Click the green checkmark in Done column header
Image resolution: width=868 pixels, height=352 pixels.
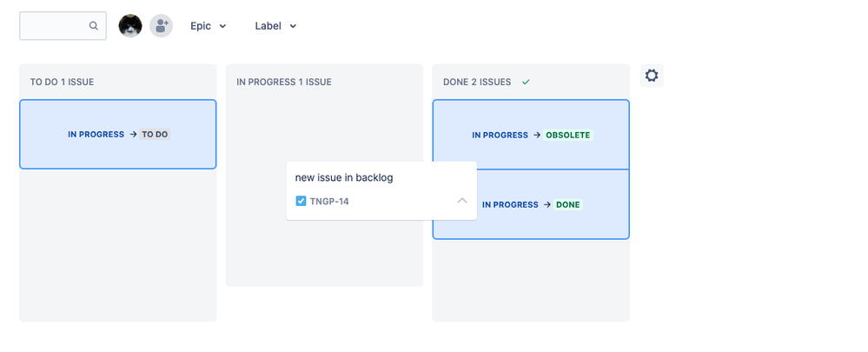[x=526, y=82]
